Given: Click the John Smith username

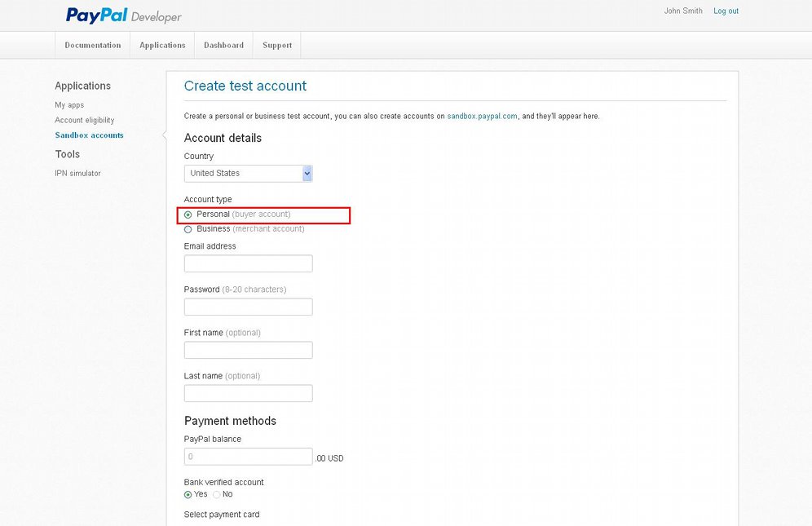Looking at the screenshot, I should (683, 11).
